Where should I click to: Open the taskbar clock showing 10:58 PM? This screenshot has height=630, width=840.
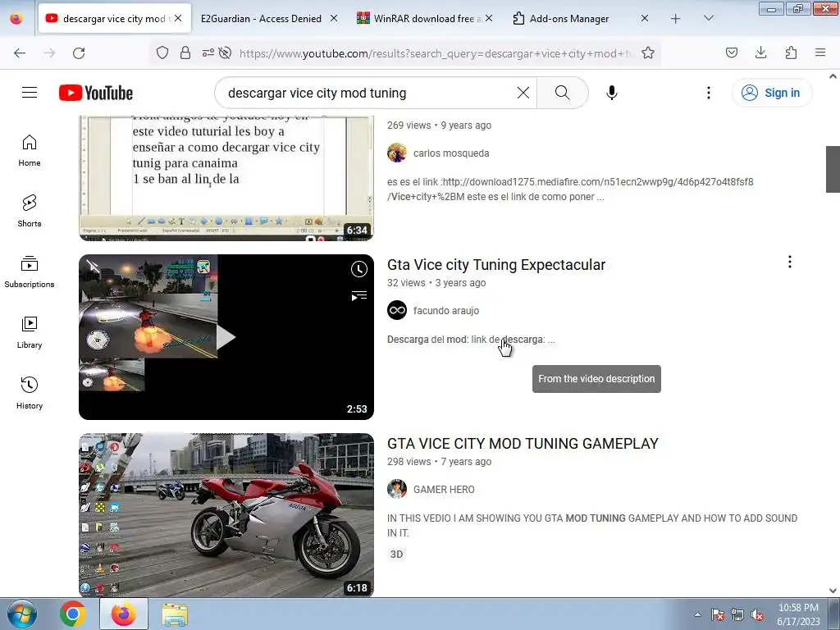coord(798,614)
